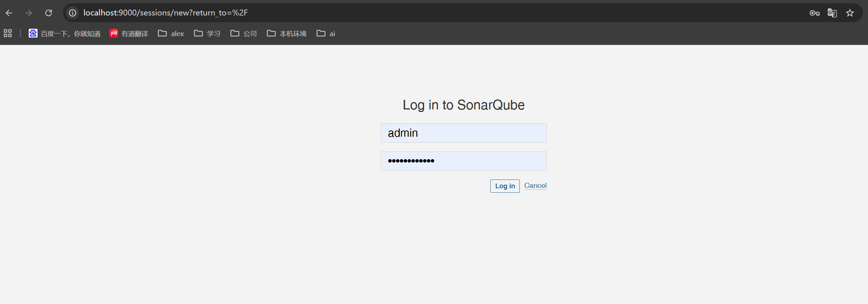
Task: Open the 本机环境 bookmark folder
Action: pos(286,34)
